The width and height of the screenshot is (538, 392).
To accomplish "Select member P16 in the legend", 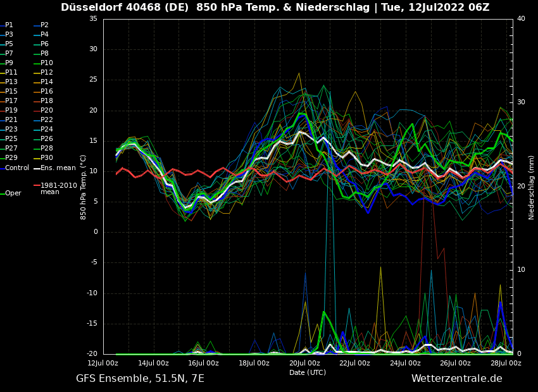I will point(47,92).
